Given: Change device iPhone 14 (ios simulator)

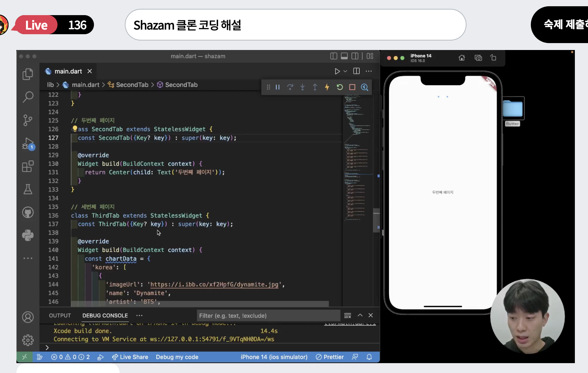Looking at the screenshot, I should click(274, 357).
